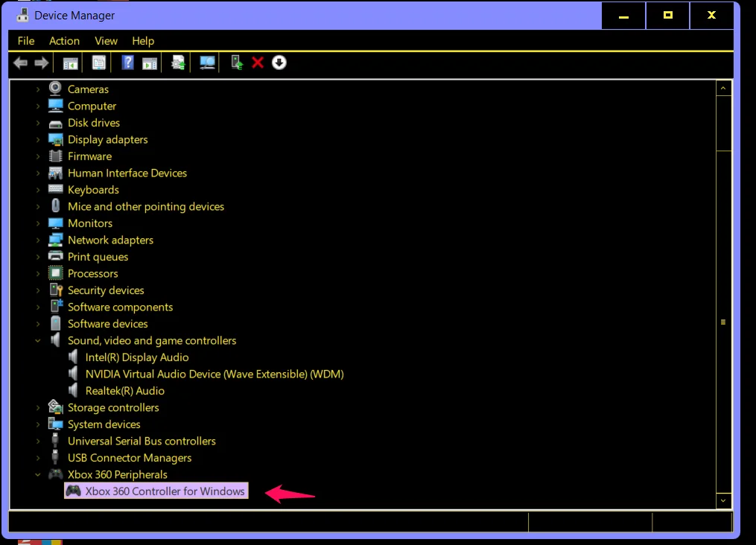Viewport: 756px width, 545px height.
Task: Click the gear with green arrow toolbar icon
Action: coord(178,63)
